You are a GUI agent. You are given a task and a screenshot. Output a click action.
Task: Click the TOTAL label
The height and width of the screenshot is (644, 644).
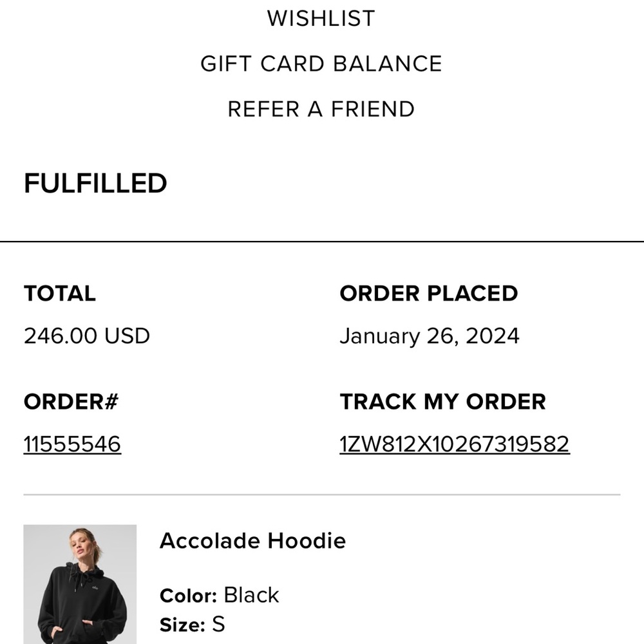[x=60, y=294]
